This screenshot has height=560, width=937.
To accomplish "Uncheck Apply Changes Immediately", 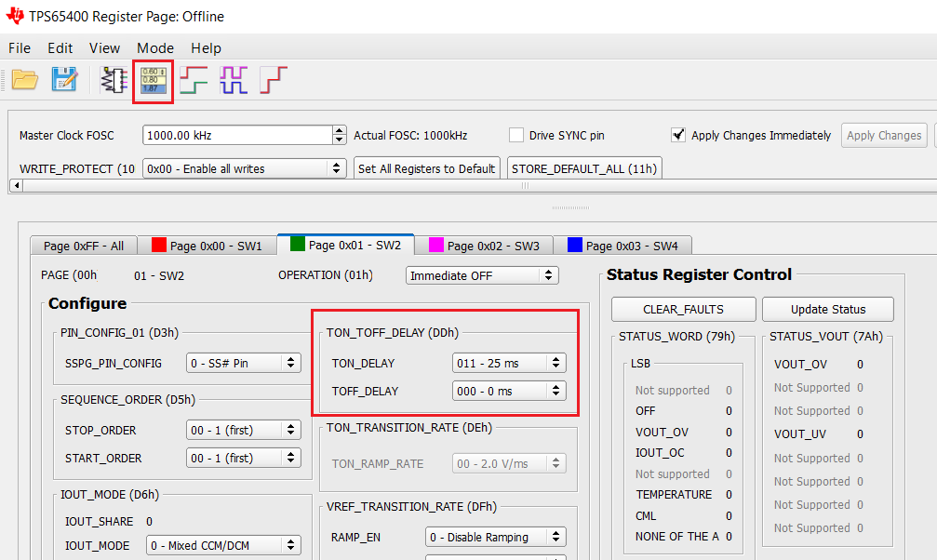I will coord(678,135).
